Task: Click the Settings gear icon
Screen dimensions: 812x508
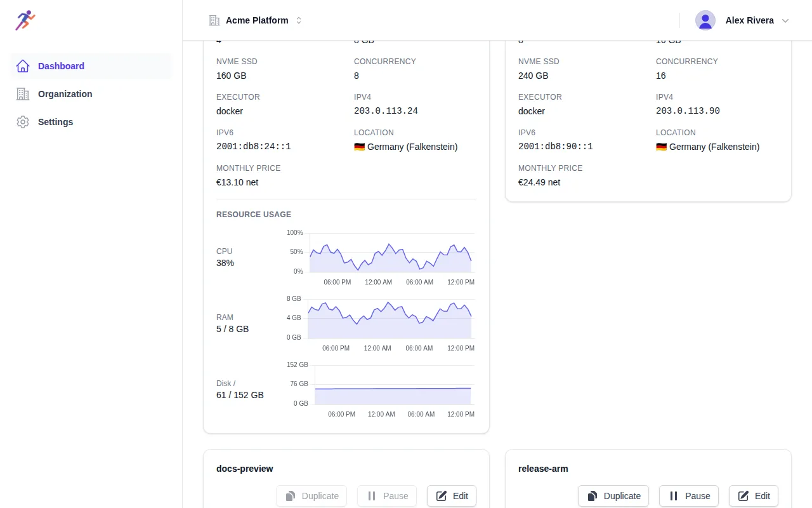Action: point(23,122)
